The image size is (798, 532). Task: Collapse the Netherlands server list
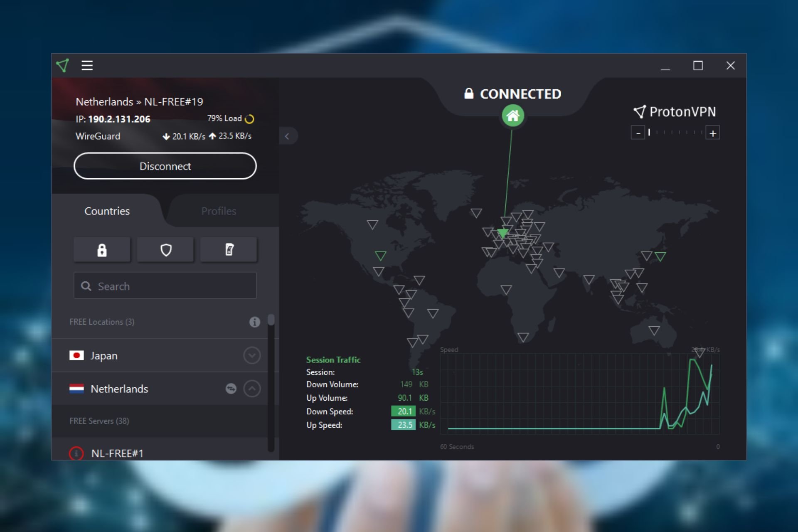[252, 389]
